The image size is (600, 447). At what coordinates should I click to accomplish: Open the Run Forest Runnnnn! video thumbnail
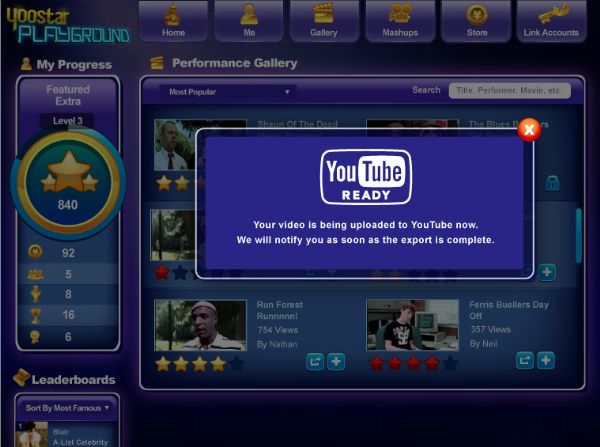200,325
